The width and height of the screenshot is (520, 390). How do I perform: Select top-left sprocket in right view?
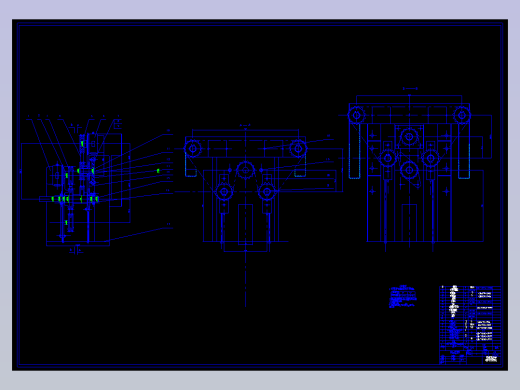coord(356,115)
